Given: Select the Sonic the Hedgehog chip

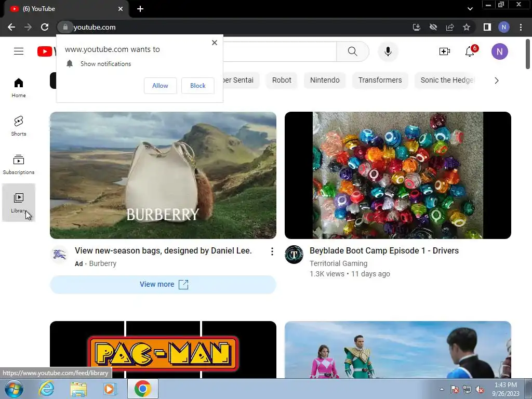Looking at the screenshot, I should tap(446, 80).
